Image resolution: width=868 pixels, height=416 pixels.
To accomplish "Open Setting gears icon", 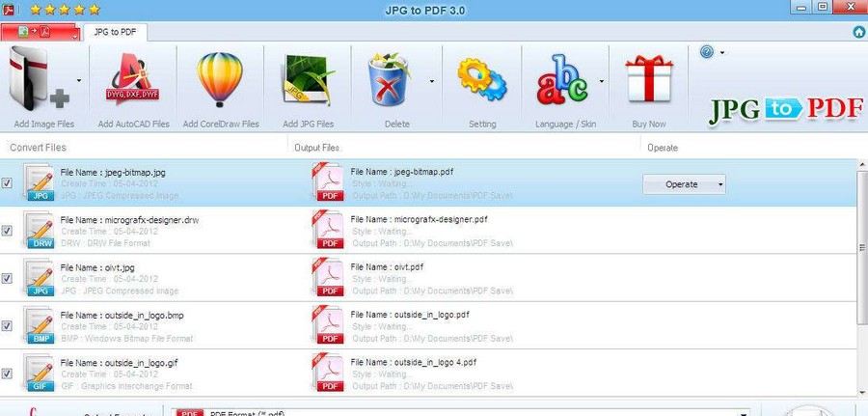I will click(x=481, y=79).
